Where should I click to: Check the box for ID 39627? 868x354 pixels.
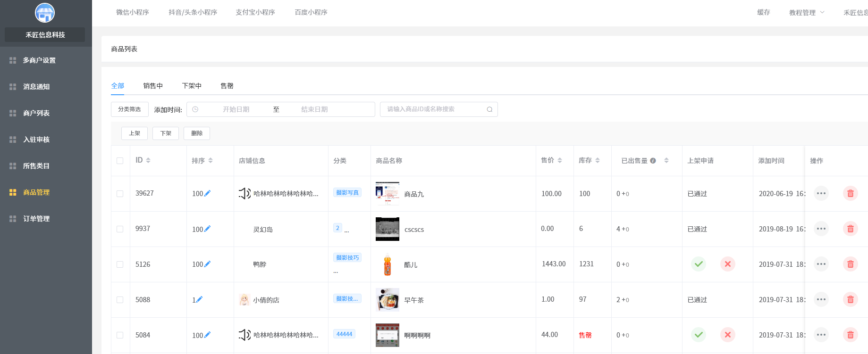(x=120, y=194)
